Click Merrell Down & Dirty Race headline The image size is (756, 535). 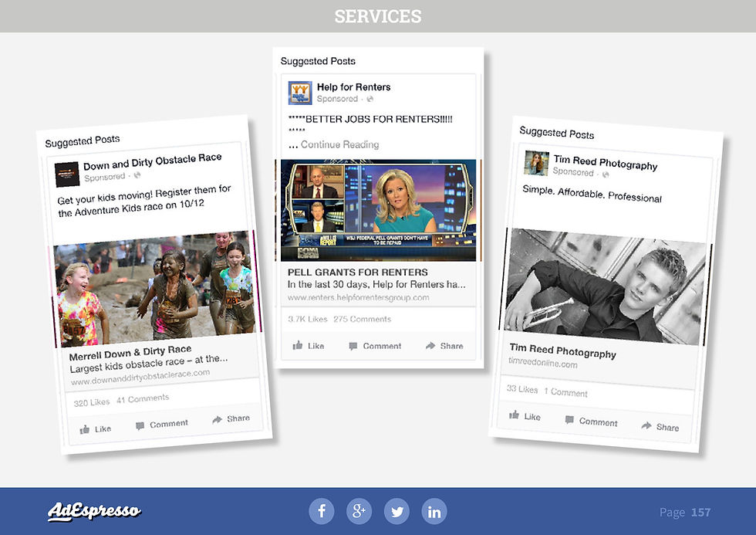point(130,353)
